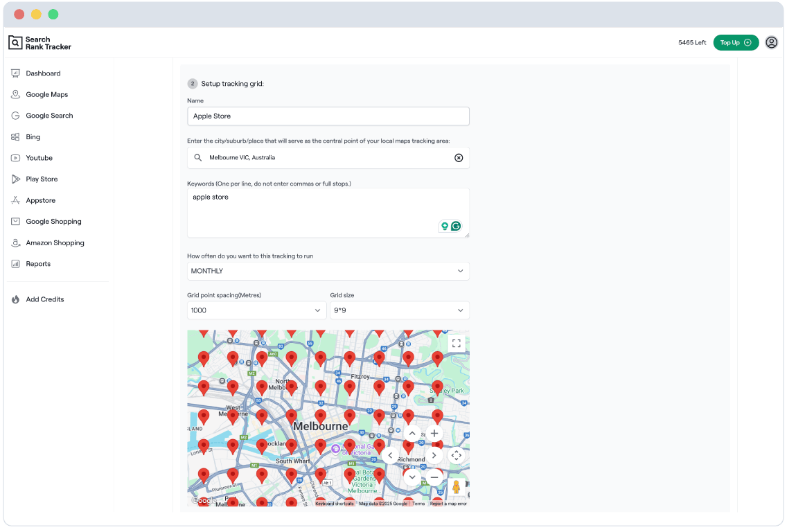Click the Google Search G icon
787x532 pixels.
(15, 116)
